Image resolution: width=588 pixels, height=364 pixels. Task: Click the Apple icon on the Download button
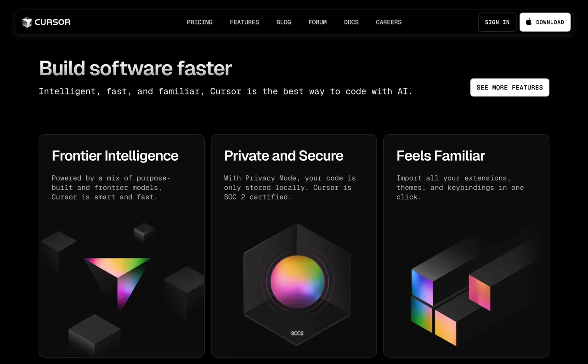click(x=528, y=22)
